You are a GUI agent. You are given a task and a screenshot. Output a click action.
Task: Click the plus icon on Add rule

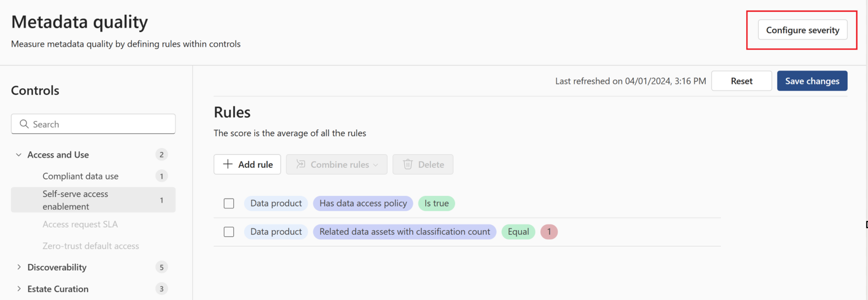[228, 164]
